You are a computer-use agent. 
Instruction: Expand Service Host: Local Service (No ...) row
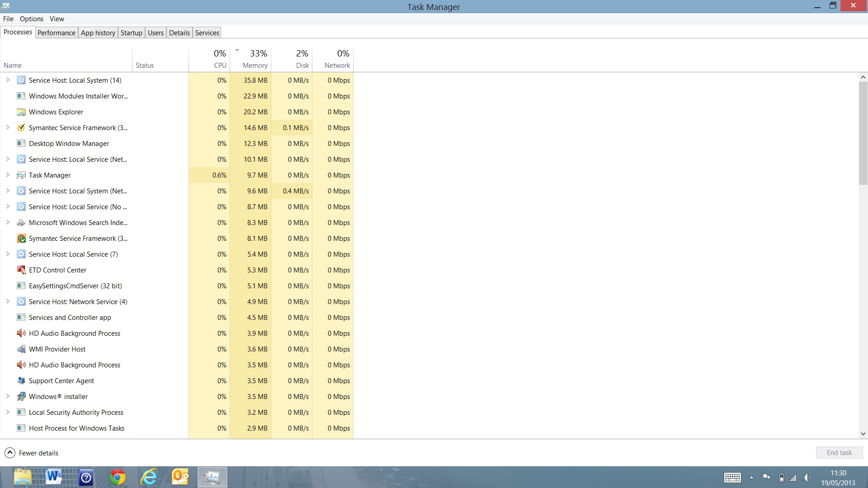tap(8, 206)
